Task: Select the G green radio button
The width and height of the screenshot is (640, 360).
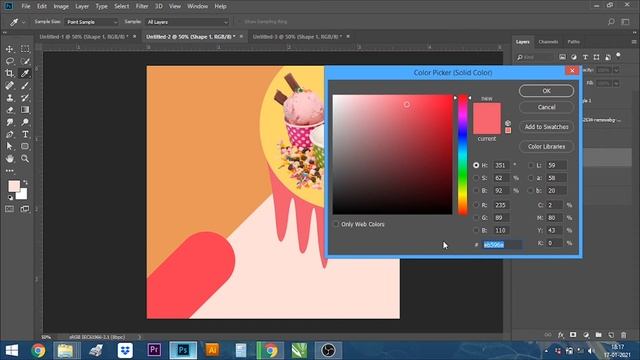Action: click(x=476, y=218)
